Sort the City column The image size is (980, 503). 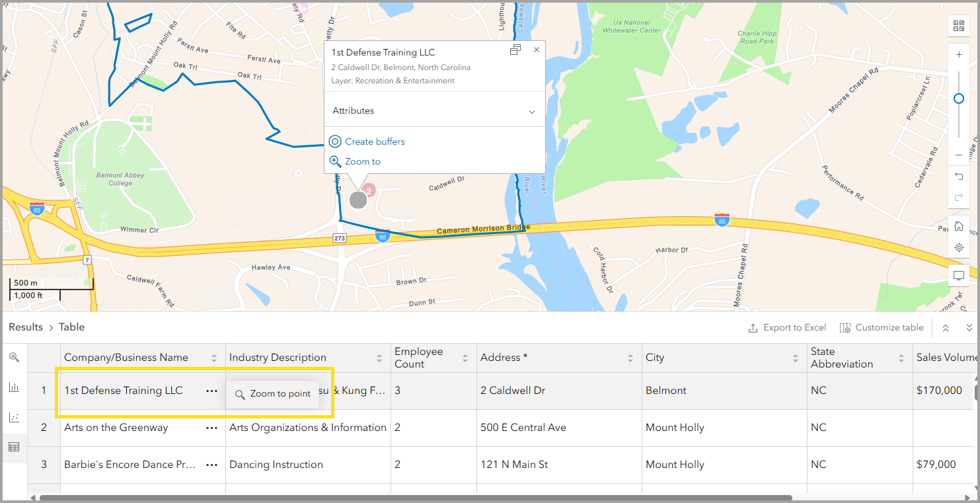(x=796, y=358)
